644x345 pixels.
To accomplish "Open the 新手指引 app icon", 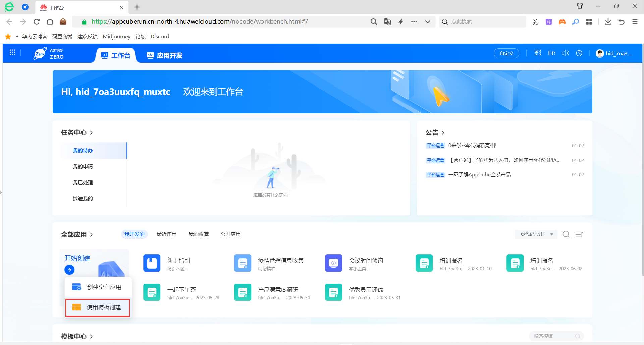I will coord(152,263).
